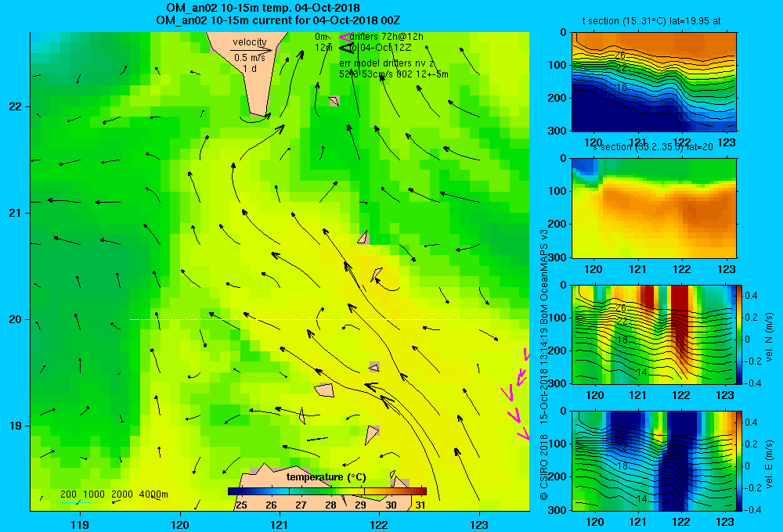Click latitude tick label 19 on the main map
Image resolution: width=783 pixels, height=532 pixels.
pyautogui.click(x=16, y=426)
